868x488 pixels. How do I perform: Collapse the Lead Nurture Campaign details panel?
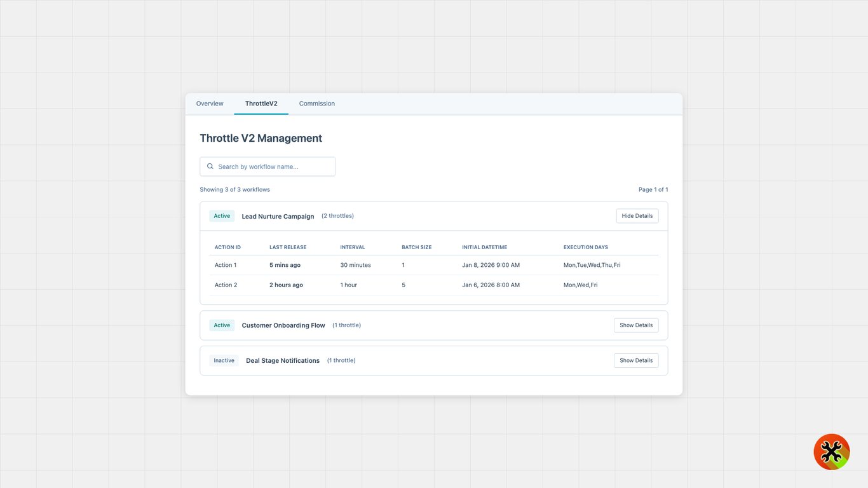637,215
